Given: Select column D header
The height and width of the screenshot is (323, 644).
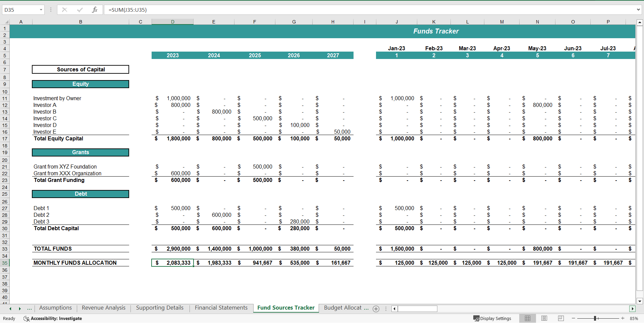Looking at the screenshot, I should tap(172, 21).
